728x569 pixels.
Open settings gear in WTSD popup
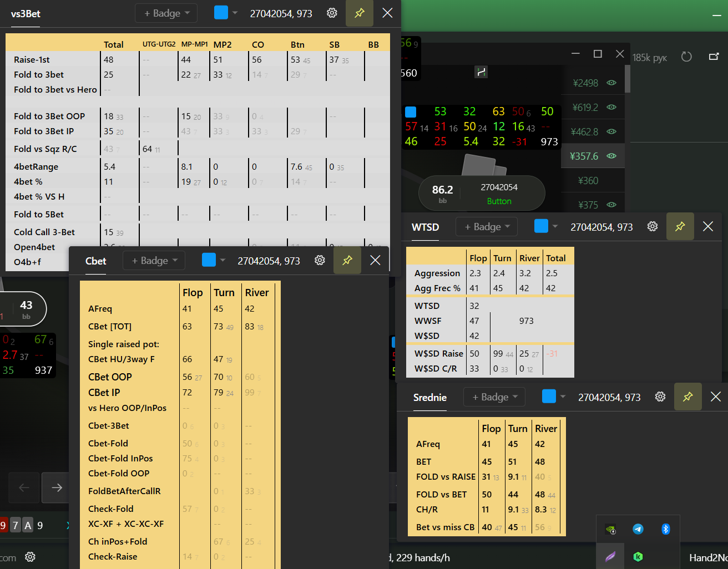tap(653, 226)
